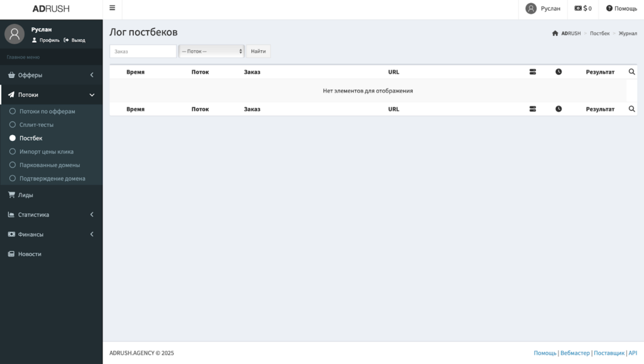
Task: Click the Статистика chart icon
Action: click(x=11, y=214)
